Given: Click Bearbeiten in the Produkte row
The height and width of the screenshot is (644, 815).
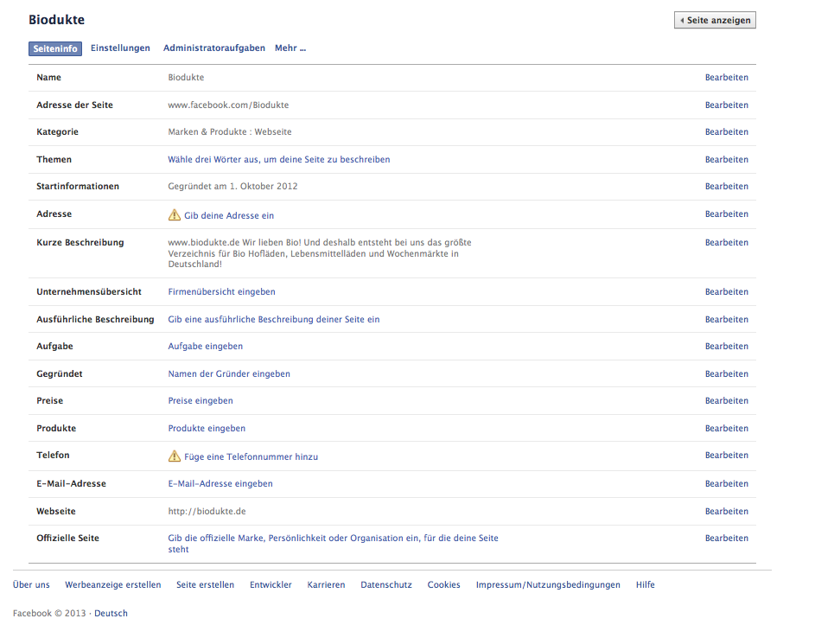Looking at the screenshot, I should click(x=726, y=428).
